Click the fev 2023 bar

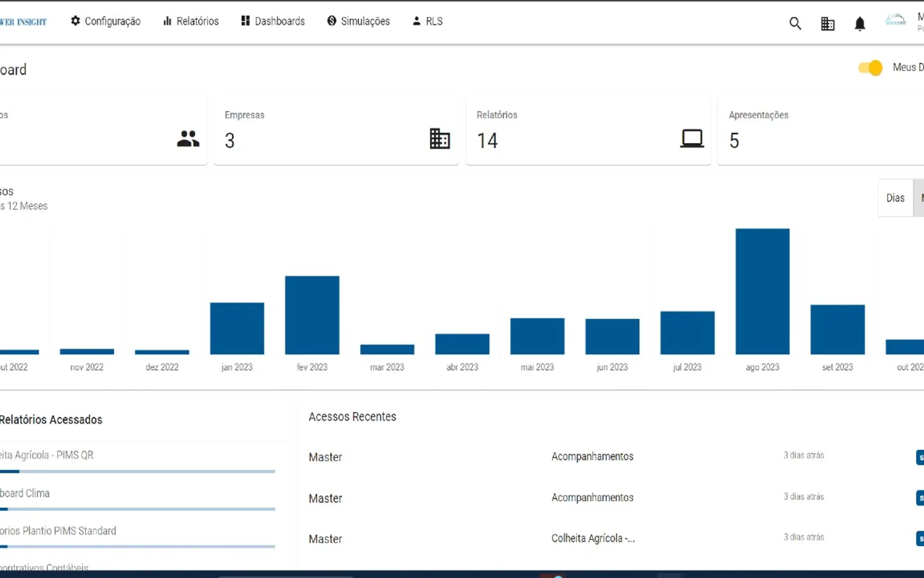pyautogui.click(x=312, y=315)
